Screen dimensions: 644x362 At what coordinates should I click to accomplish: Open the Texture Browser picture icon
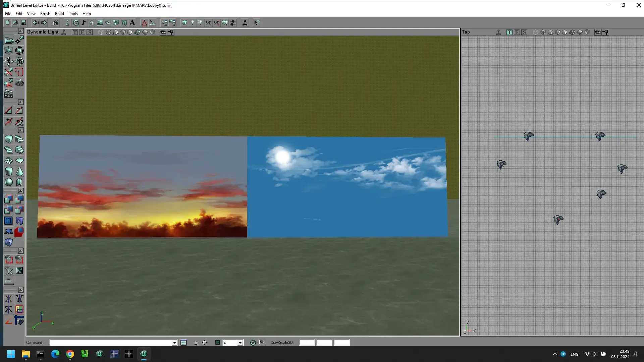click(100, 22)
